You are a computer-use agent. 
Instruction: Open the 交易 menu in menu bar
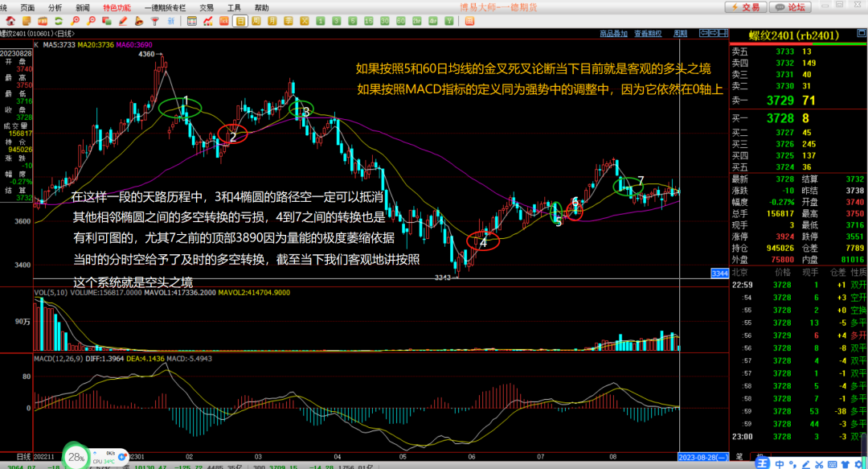pos(207,8)
